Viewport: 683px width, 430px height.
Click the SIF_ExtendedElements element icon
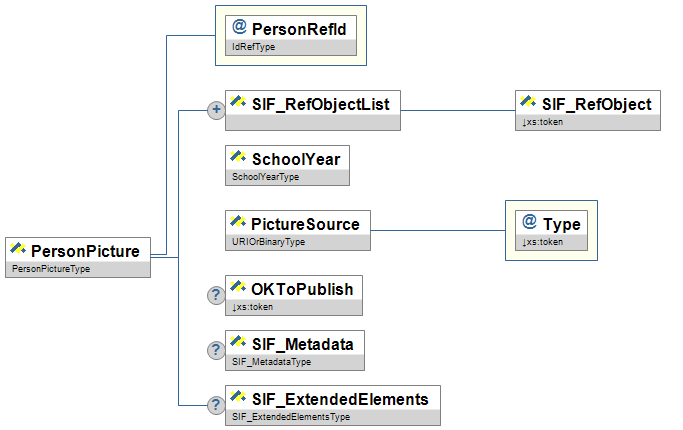point(238,398)
